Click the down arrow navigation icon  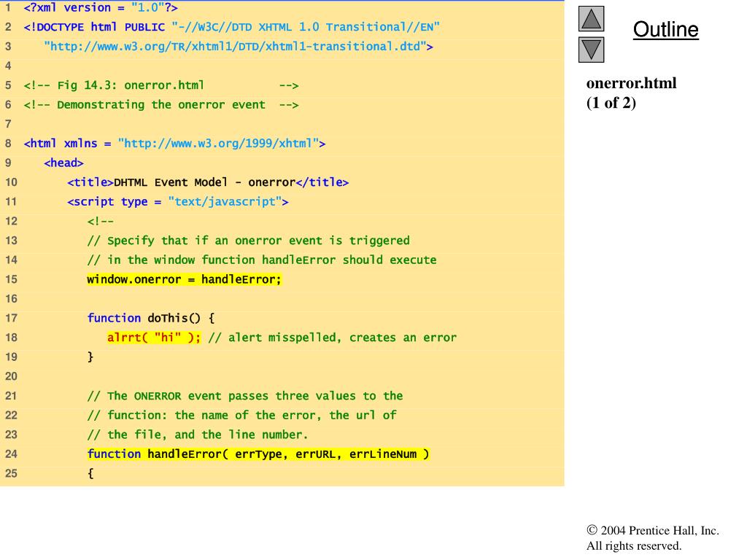pos(591,50)
